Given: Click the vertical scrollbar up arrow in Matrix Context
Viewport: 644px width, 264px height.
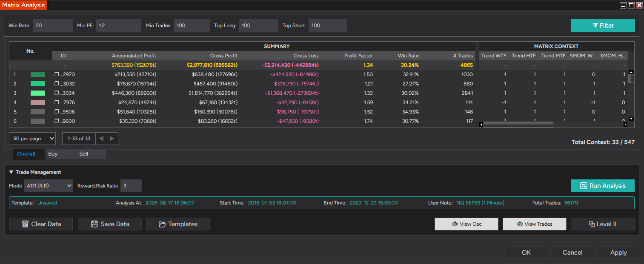Looking at the screenshot, I should (631, 72).
